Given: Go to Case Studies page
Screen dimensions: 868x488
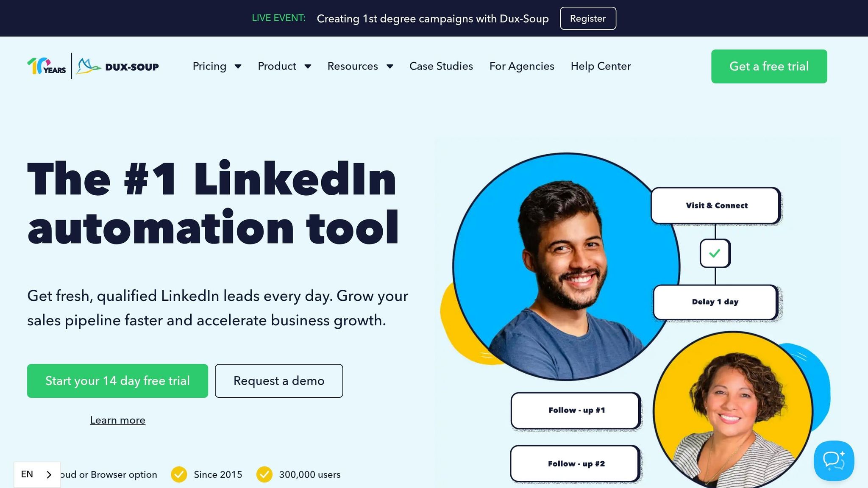Looking at the screenshot, I should pos(441,66).
